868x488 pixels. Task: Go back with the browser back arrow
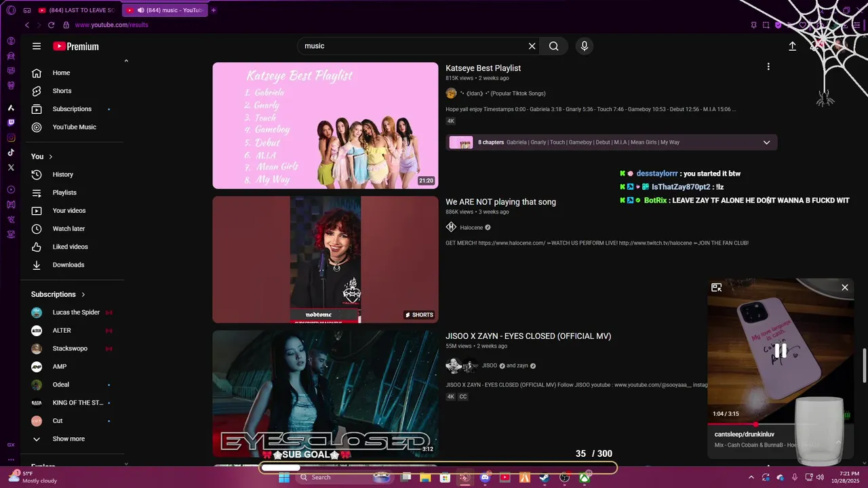[27, 25]
